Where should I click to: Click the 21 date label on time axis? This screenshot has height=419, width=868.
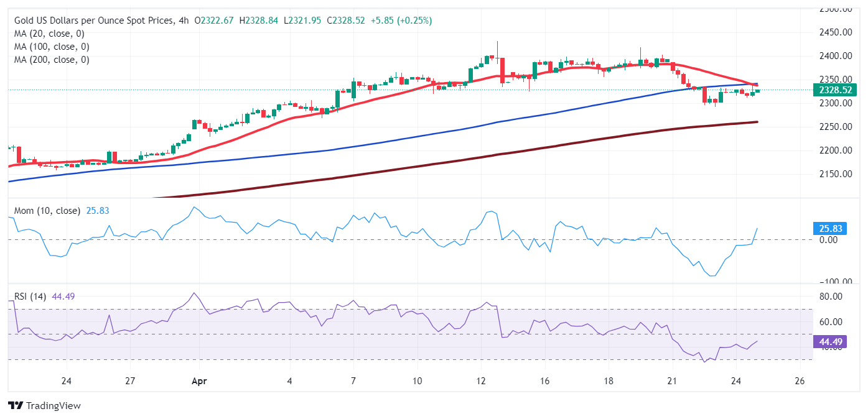click(672, 381)
